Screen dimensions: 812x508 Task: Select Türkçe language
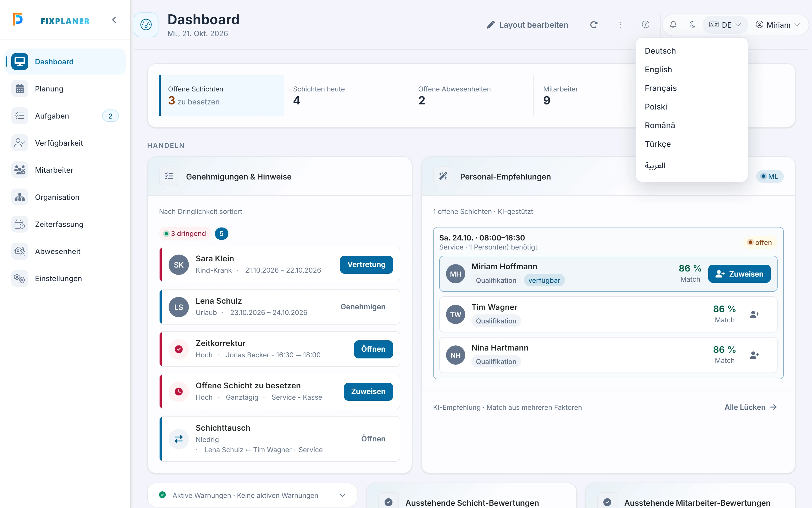click(692, 144)
